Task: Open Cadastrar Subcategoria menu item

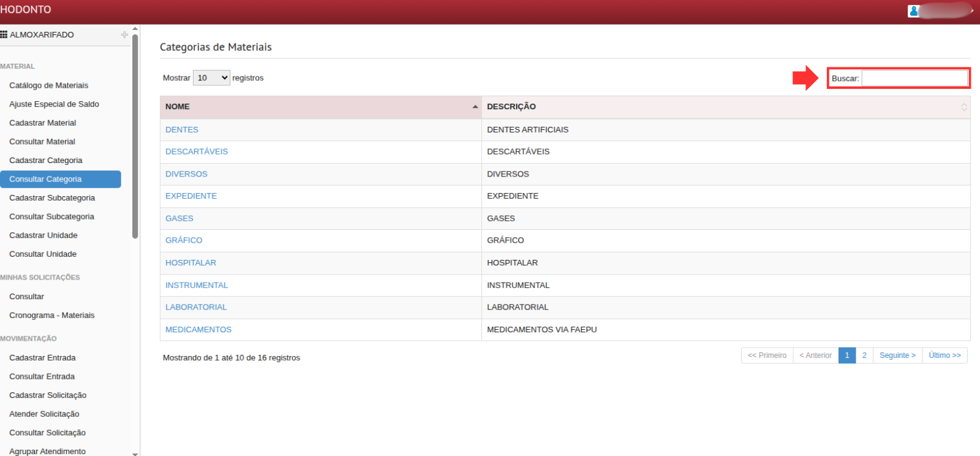Action: pos(52,198)
